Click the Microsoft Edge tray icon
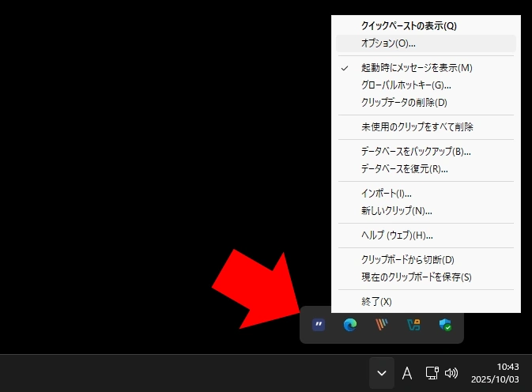This screenshot has width=532, height=392. click(350, 325)
